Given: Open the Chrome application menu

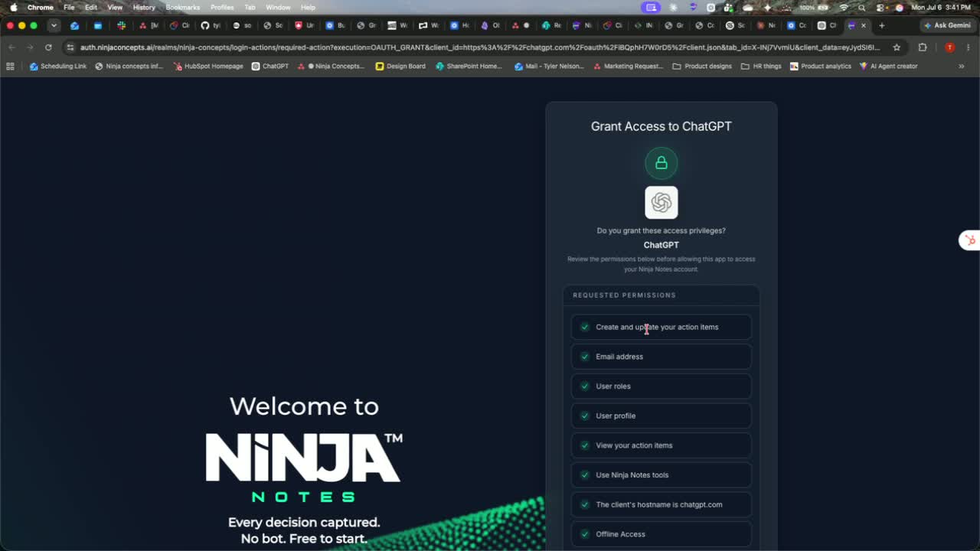Looking at the screenshot, I should pos(41,8).
